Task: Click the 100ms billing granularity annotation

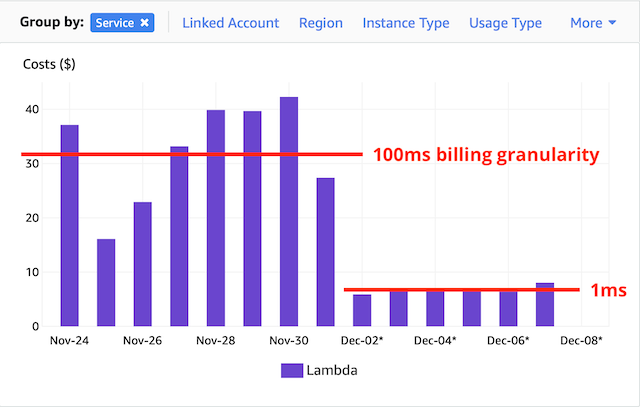Action: coord(485,155)
